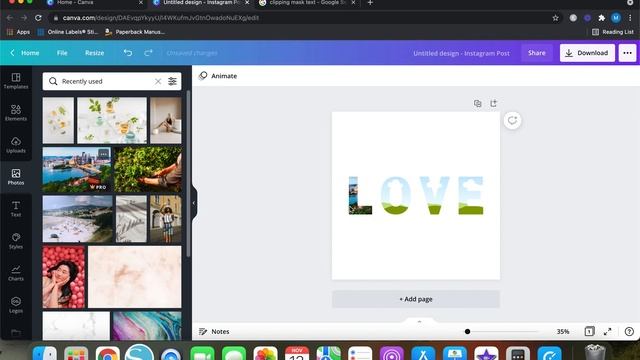This screenshot has width=640, height=360.
Task: Click the 35% zoom level
Action: [x=563, y=331]
